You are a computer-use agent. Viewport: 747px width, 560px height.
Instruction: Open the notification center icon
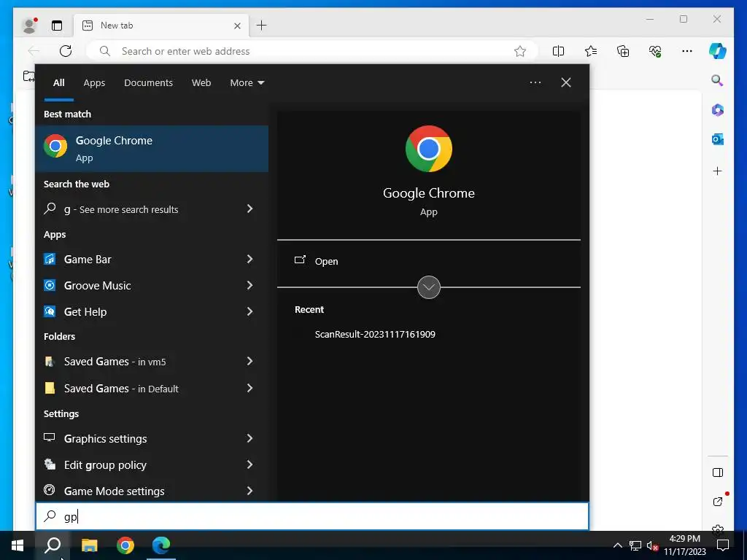tap(723, 545)
